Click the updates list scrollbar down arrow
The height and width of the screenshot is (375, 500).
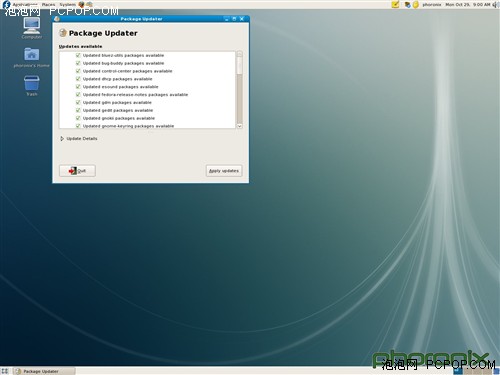(239, 126)
